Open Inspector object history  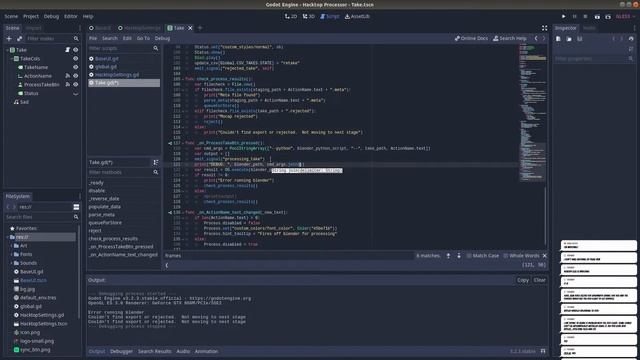[x=631, y=39]
